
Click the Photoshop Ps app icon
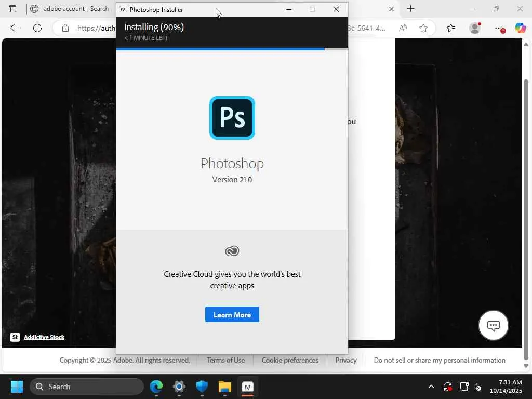pyautogui.click(x=232, y=118)
